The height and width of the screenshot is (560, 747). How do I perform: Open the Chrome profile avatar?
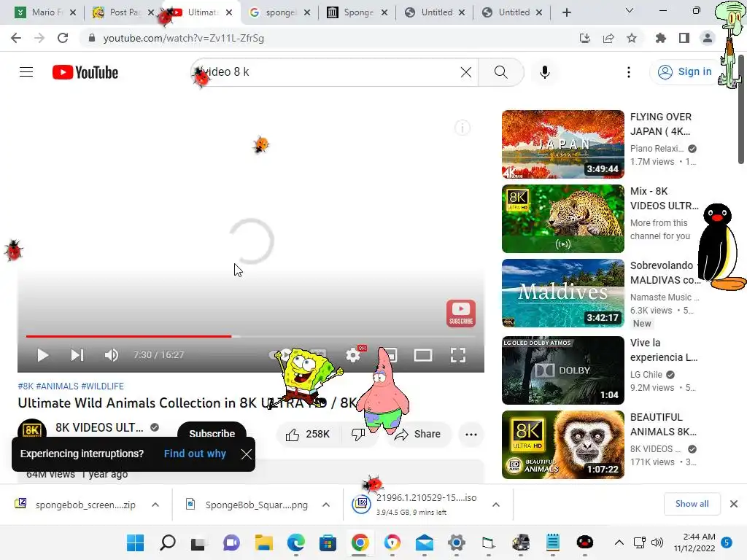point(708,38)
